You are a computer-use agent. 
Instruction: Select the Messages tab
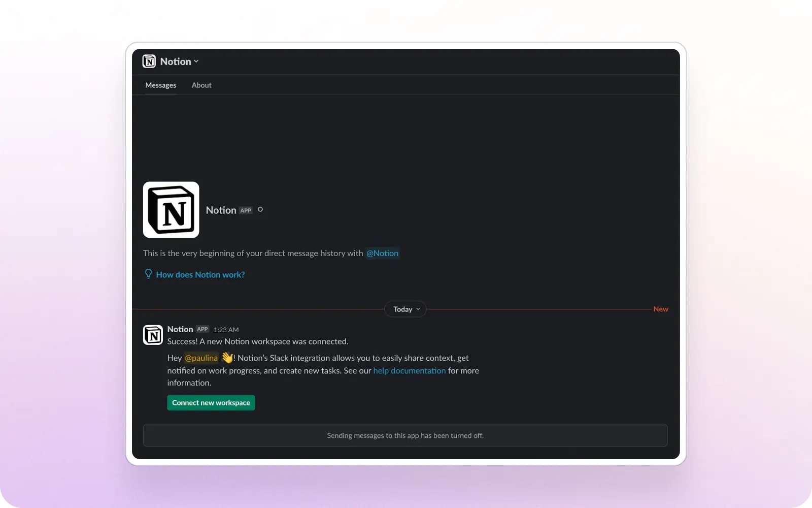pyautogui.click(x=160, y=85)
